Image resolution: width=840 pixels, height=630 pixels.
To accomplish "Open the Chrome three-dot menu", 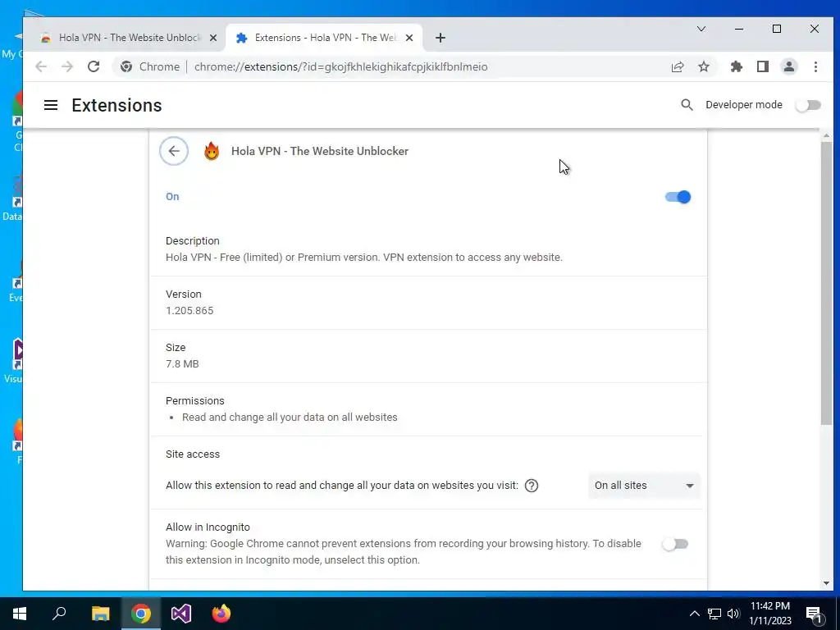I will pos(815,66).
